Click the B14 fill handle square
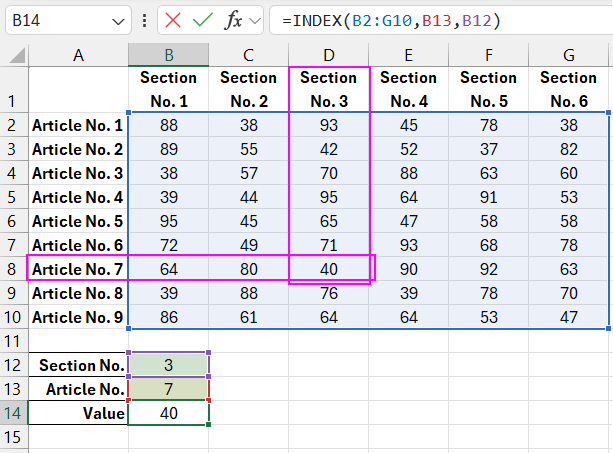 click(x=208, y=424)
